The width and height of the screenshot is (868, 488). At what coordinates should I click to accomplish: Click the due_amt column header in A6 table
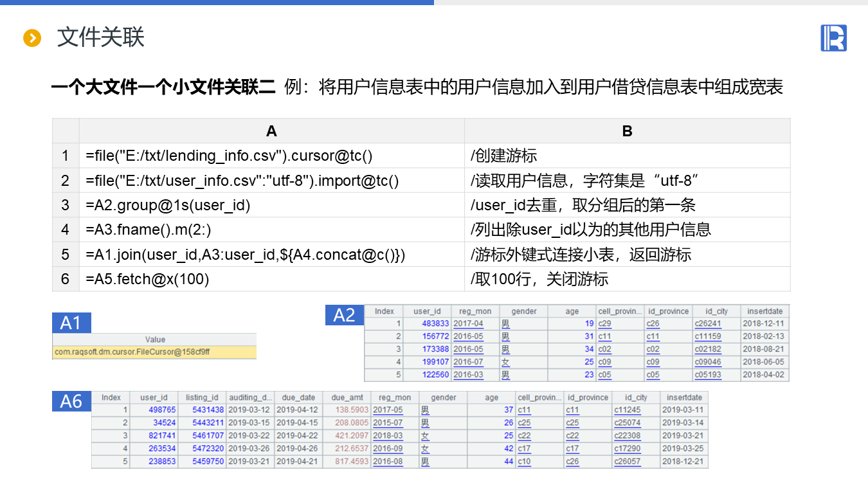[x=347, y=397]
